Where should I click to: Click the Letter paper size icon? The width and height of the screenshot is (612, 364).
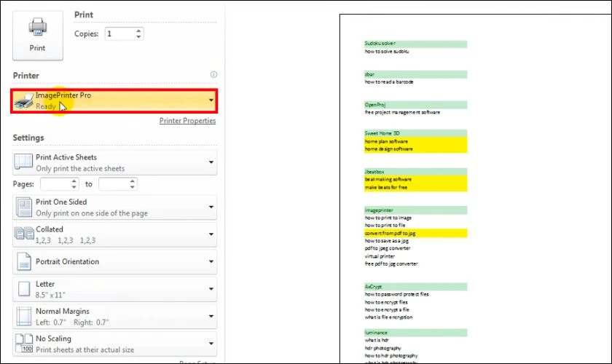[x=24, y=289]
